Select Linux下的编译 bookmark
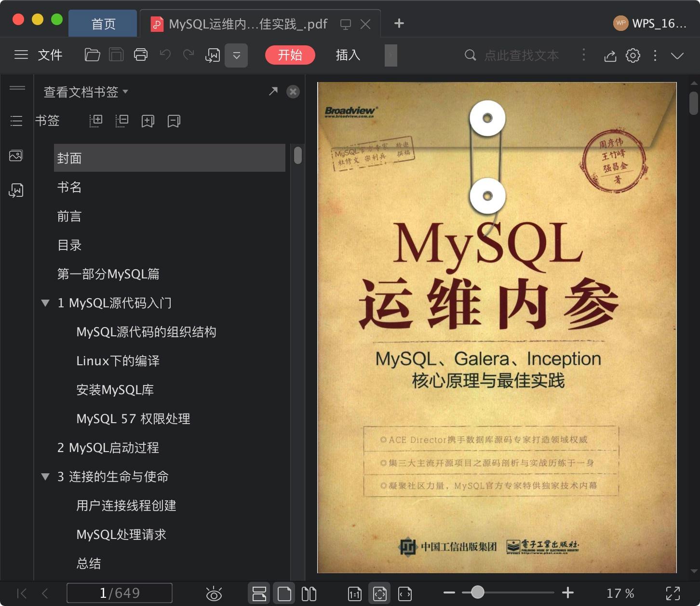The height and width of the screenshot is (606, 700). click(118, 361)
